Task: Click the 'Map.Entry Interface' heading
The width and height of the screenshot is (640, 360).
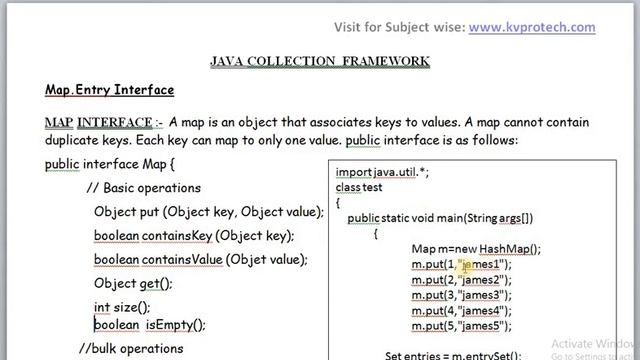Action: click(x=109, y=90)
